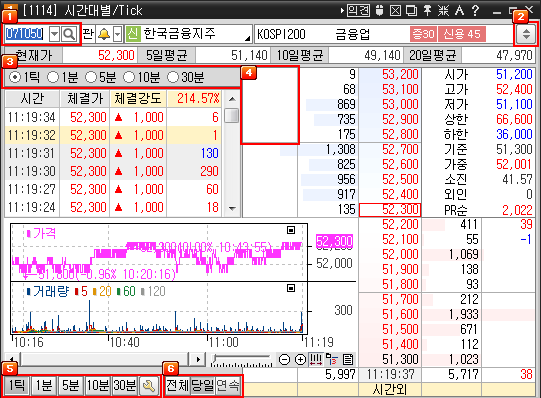Click the 전체 button
541x398 pixels.
(x=177, y=386)
